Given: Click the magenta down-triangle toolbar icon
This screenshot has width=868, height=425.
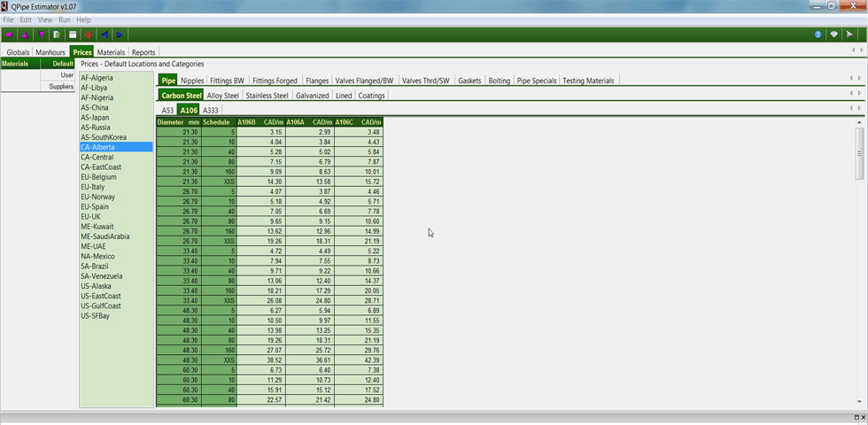Looking at the screenshot, I should (x=41, y=35).
